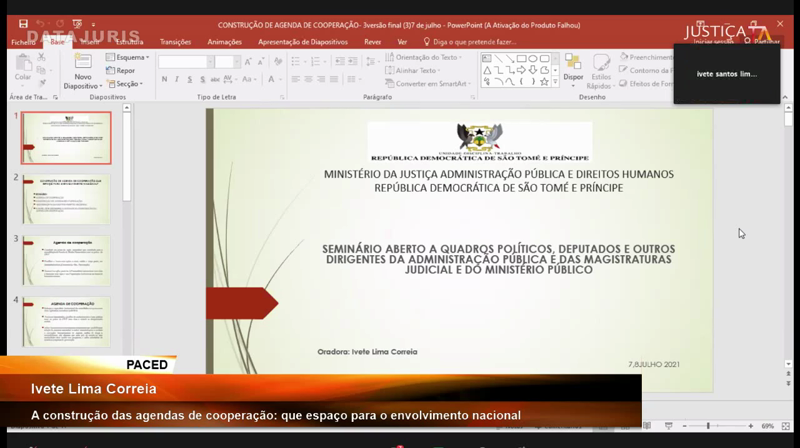The width and height of the screenshot is (800, 448).
Task: Toggle bold (N) formatting
Action: 164,79
